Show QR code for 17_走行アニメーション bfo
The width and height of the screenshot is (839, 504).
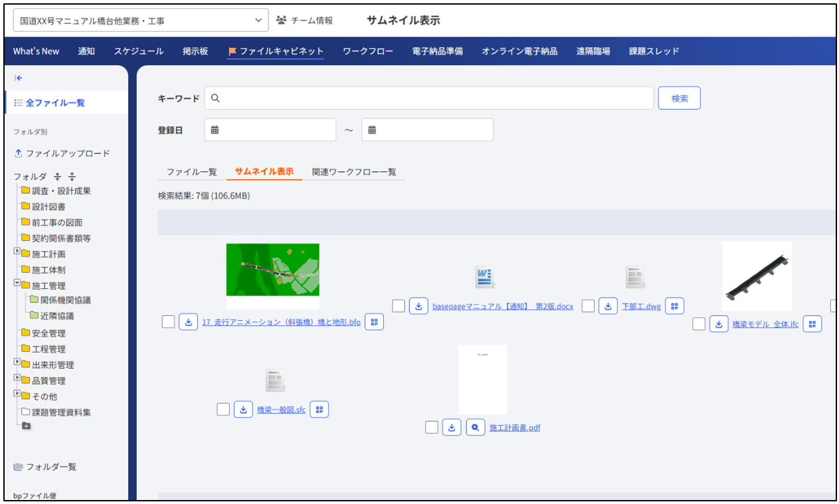pos(374,321)
